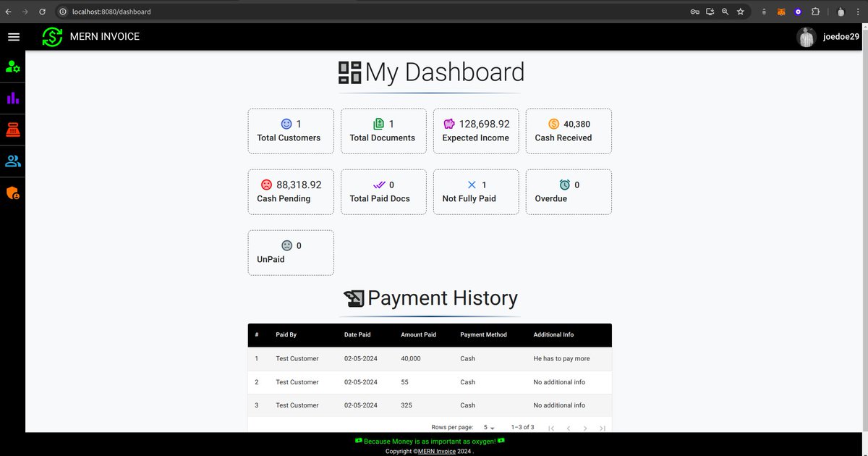This screenshot has height=456, width=868.
Task: Enable the screen cast icon in the toolbar
Action: [x=710, y=12]
